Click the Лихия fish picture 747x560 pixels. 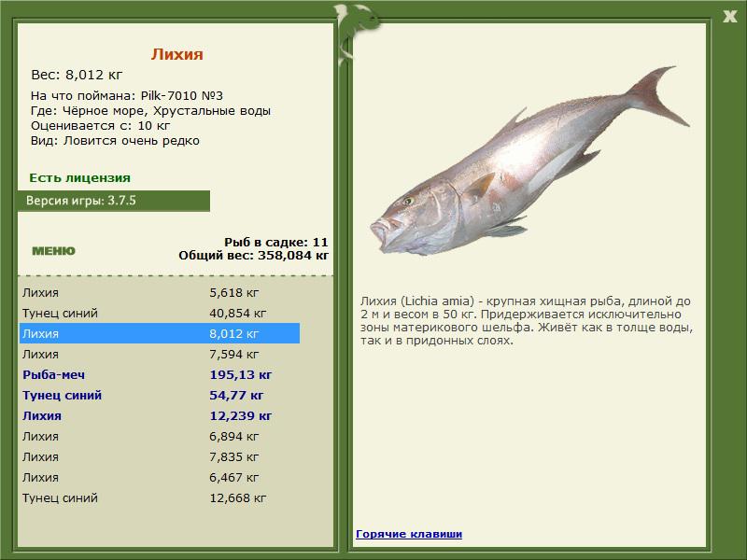pyautogui.click(x=529, y=161)
